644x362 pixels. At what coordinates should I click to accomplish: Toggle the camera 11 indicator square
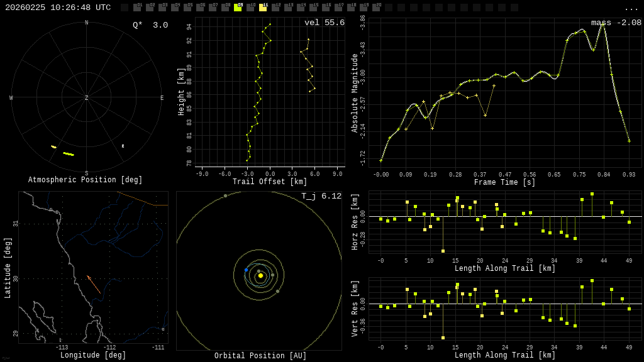[x=263, y=8]
